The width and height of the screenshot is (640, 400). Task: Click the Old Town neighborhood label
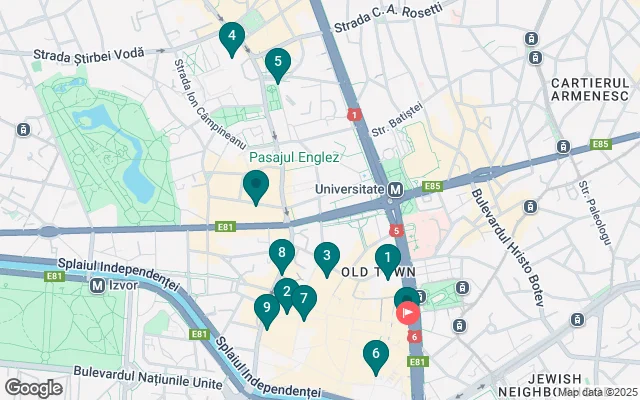[378, 272]
